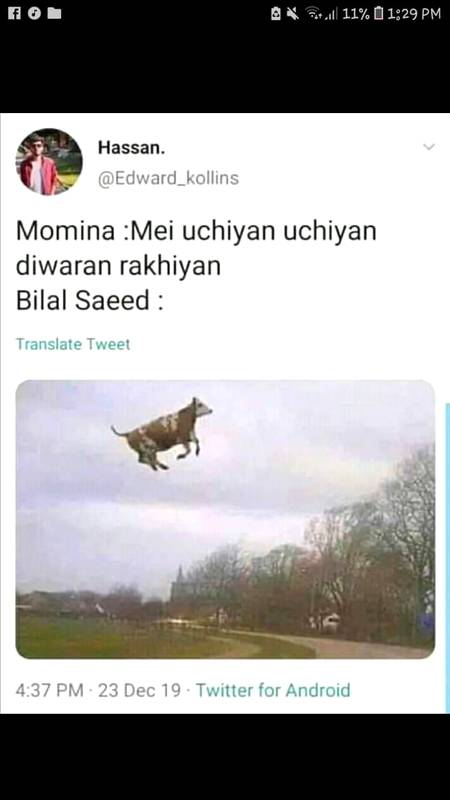Open the flying cow image
This screenshot has width=450, height=800.
226,519
